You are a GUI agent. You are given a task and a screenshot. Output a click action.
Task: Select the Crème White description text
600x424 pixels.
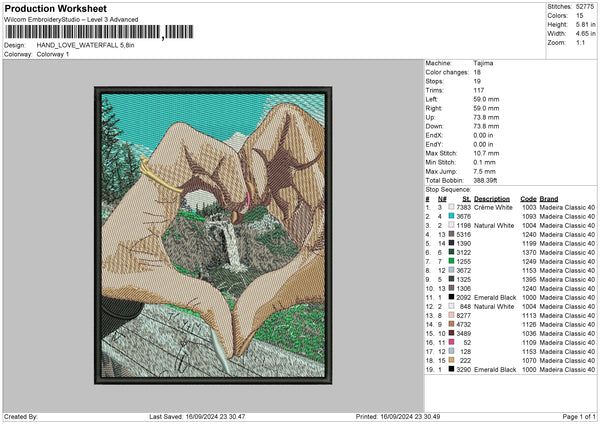tap(493, 207)
